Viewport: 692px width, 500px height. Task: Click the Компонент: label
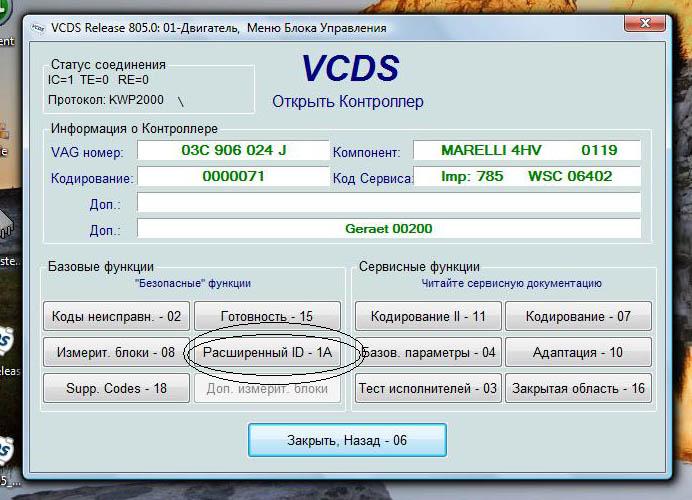point(366,152)
